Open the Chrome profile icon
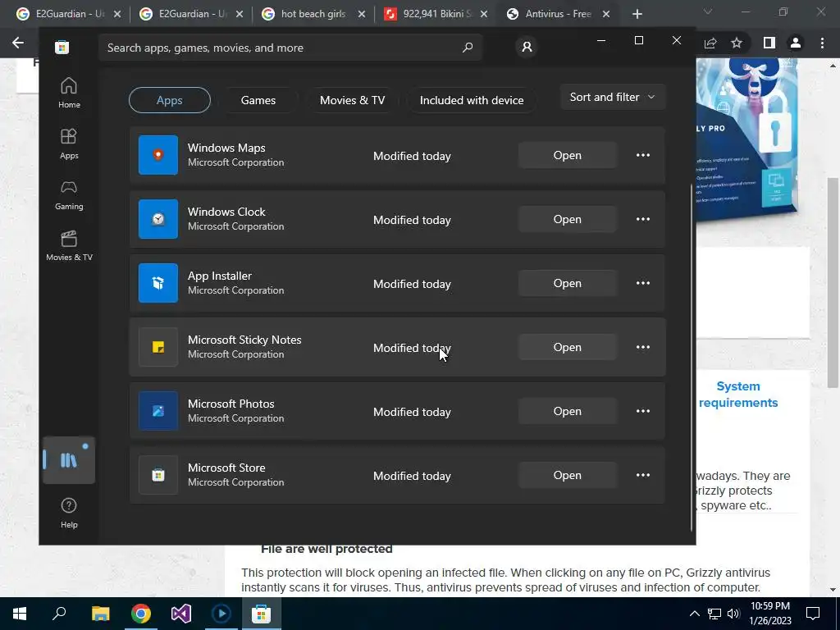The height and width of the screenshot is (630, 840). tap(796, 43)
